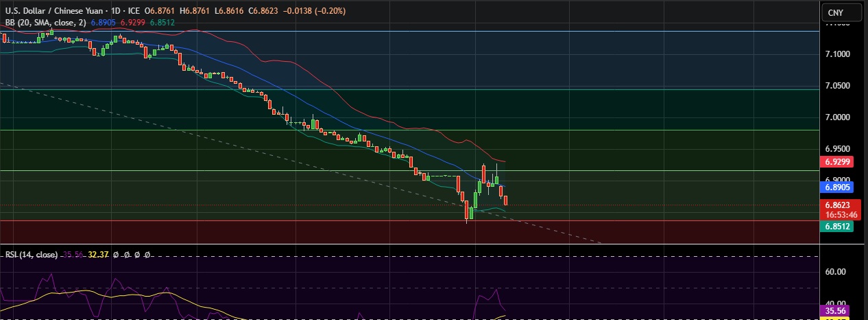The width and height of the screenshot is (868, 320).
Task: Click the 6.9500 price axis label
Action: coord(837,149)
